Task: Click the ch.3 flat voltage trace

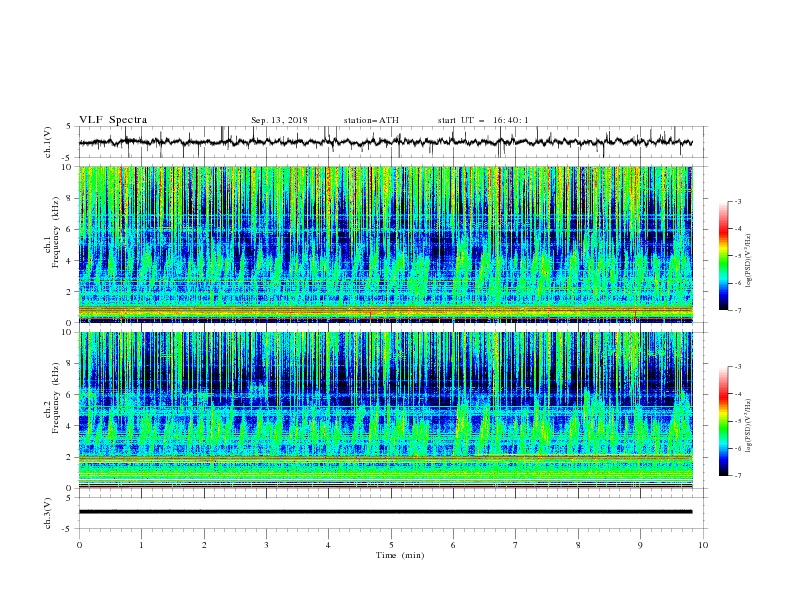Action: [x=385, y=512]
